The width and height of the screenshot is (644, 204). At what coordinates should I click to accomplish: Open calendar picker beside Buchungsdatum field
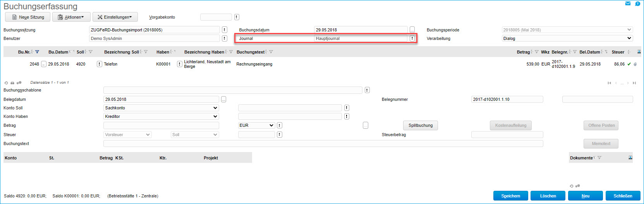coord(412,30)
